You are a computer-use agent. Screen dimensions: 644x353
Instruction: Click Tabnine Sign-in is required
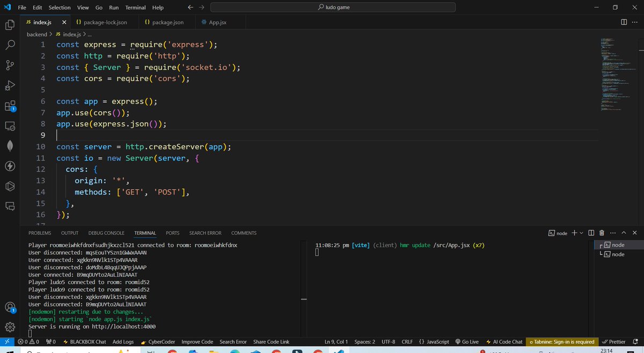561,342
